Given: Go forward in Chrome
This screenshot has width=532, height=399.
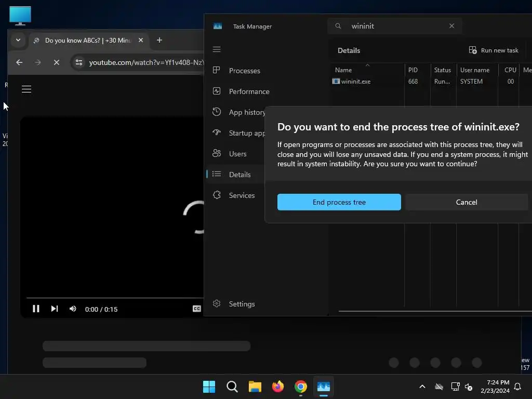Looking at the screenshot, I should pos(38,62).
